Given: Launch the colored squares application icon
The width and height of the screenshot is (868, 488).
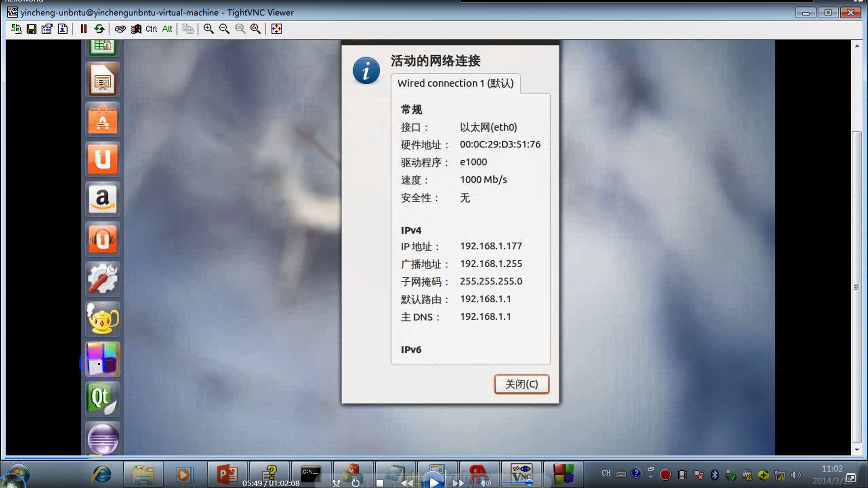Looking at the screenshot, I should click(x=103, y=359).
